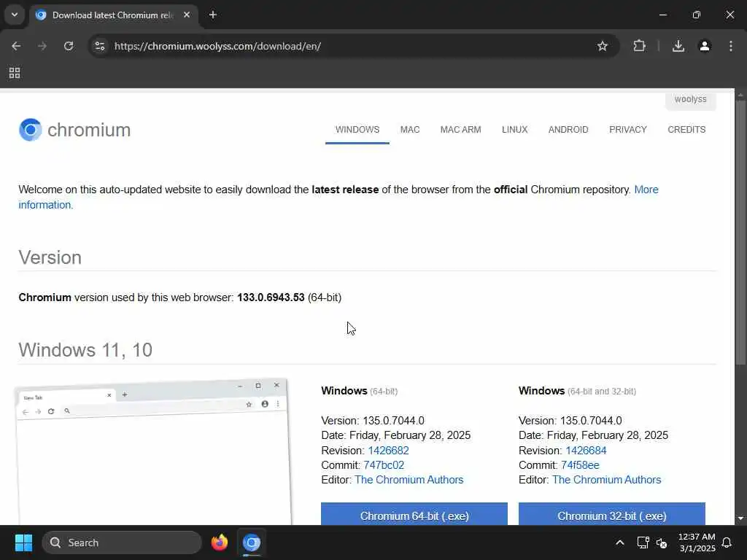
Task: Open the Windows Start menu
Action: click(x=23, y=542)
